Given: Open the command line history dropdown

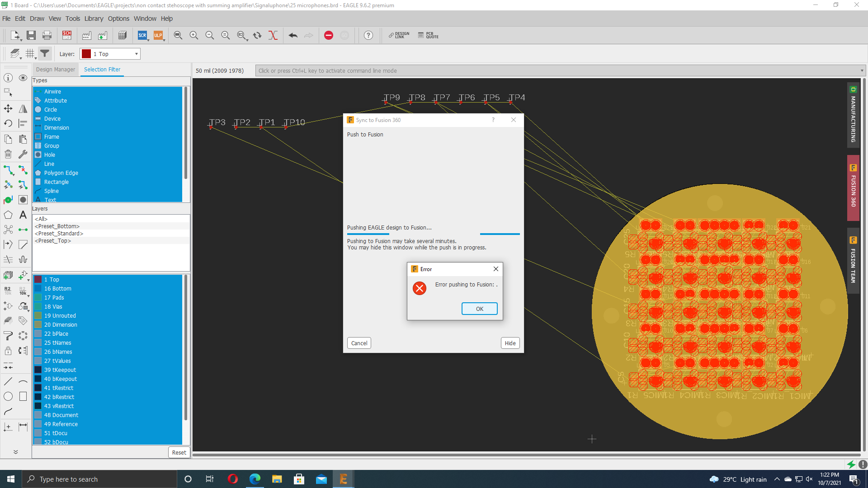Looking at the screenshot, I should 862,70.
